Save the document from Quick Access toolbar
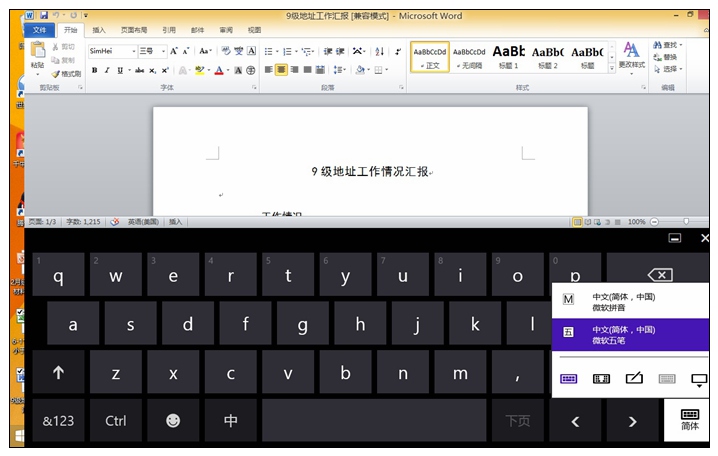Viewport: 718px width, 456px height. click(x=44, y=16)
